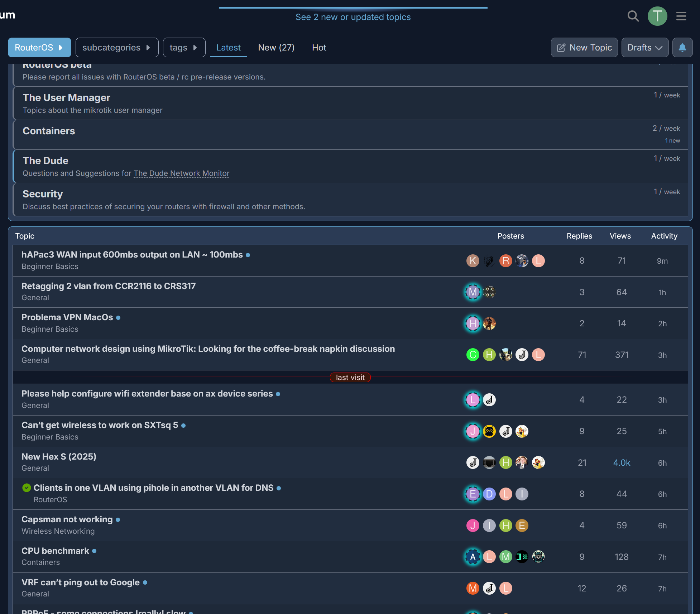Expand the subcategories dropdown
This screenshot has width=700, height=614.
click(x=117, y=48)
